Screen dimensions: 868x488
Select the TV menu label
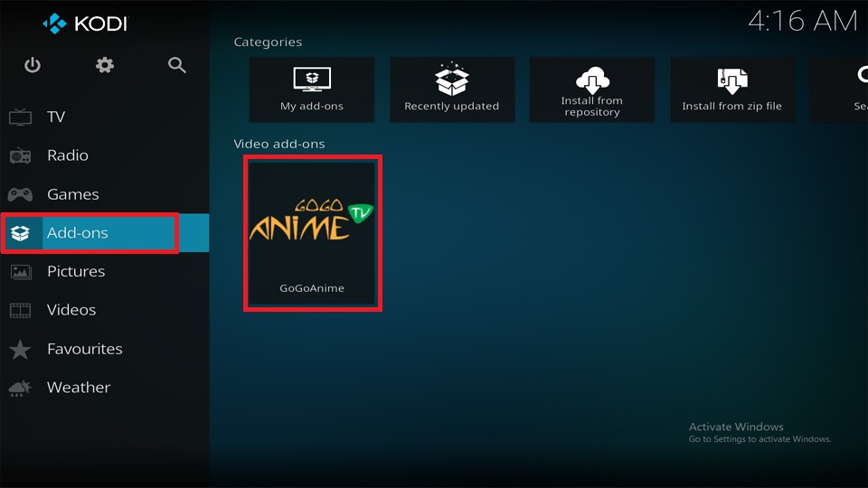pos(56,117)
